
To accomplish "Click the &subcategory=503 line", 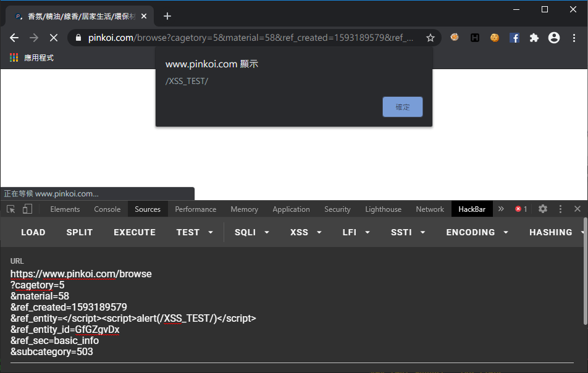I will coord(52,351).
